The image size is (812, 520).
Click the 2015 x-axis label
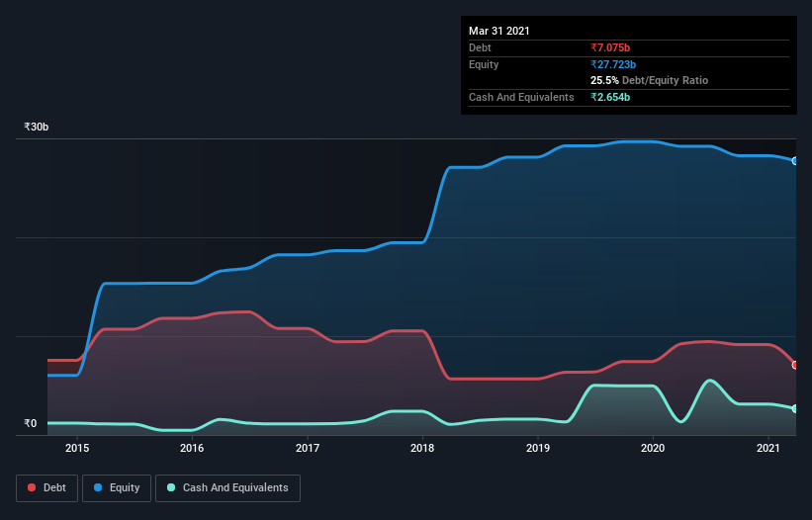tap(77, 448)
